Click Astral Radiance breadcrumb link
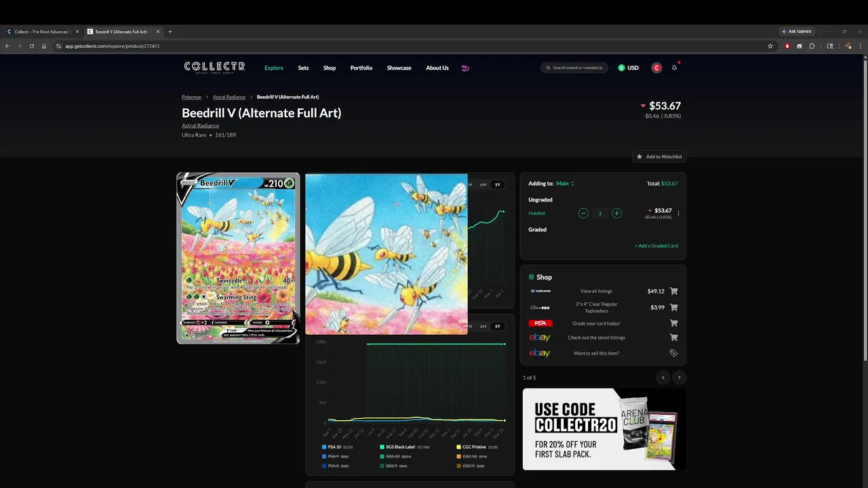 coord(229,97)
